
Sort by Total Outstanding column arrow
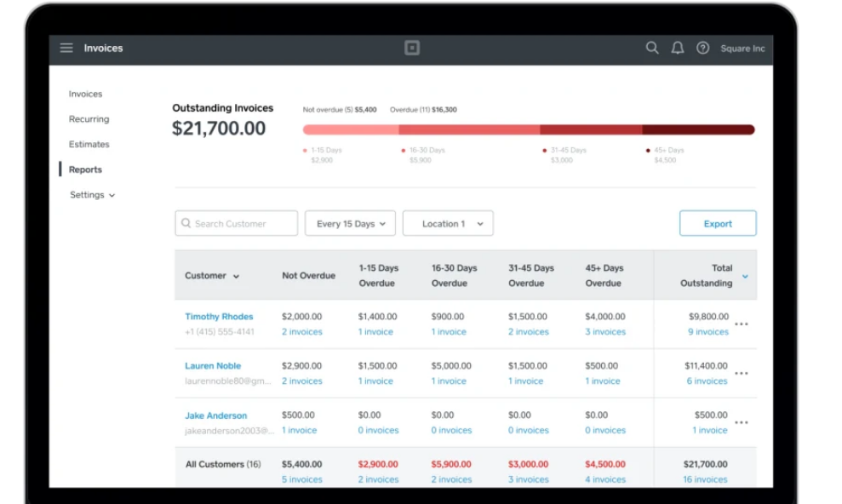[745, 276]
